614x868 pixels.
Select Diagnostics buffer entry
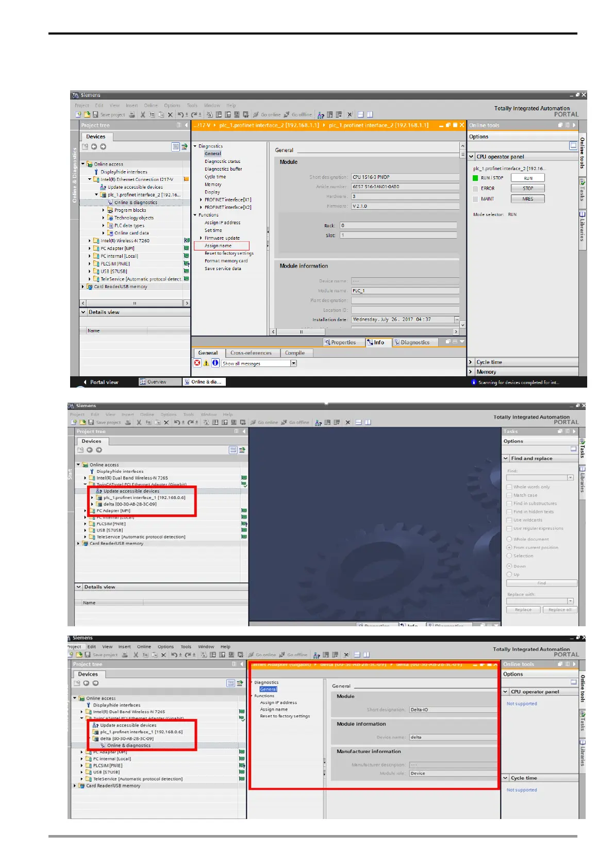click(223, 169)
